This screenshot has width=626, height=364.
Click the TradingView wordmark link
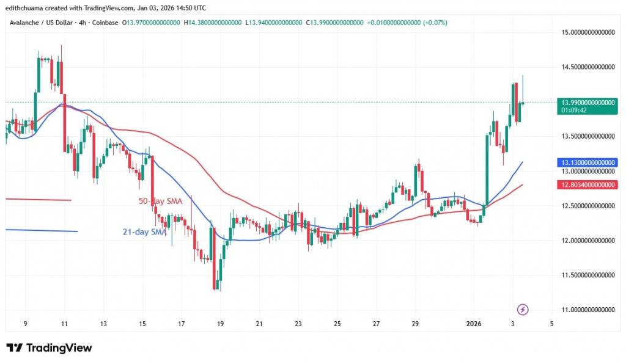pyautogui.click(x=58, y=348)
